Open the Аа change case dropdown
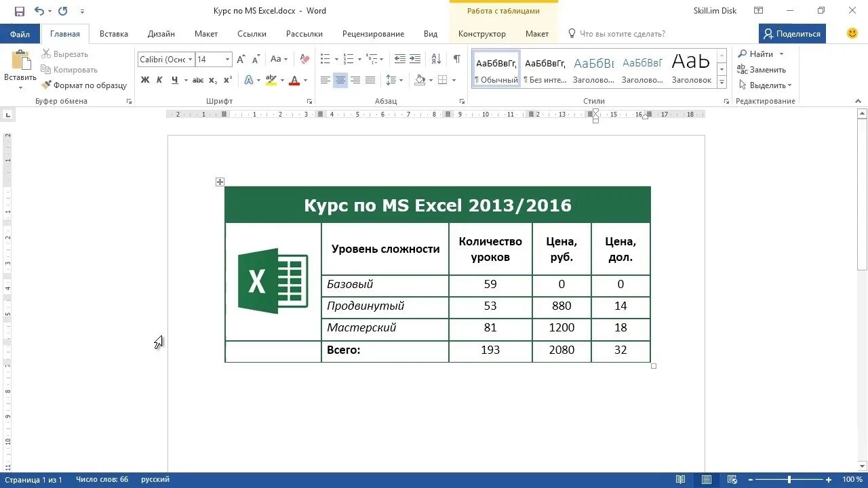 coord(279,60)
